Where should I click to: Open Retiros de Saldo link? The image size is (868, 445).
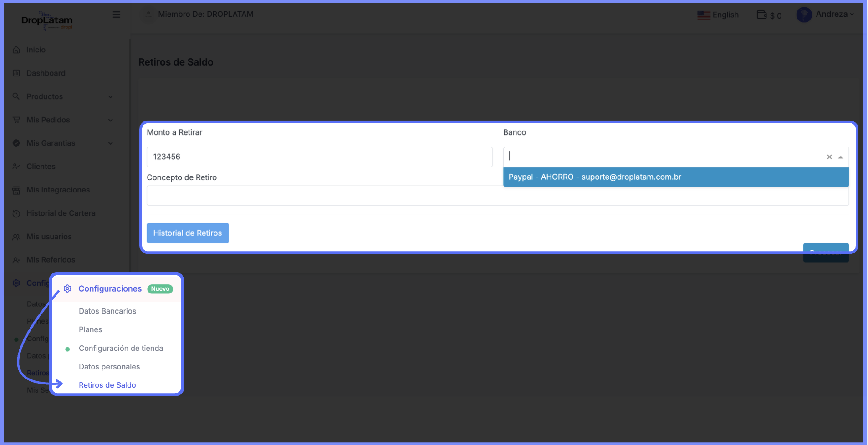pyautogui.click(x=107, y=385)
